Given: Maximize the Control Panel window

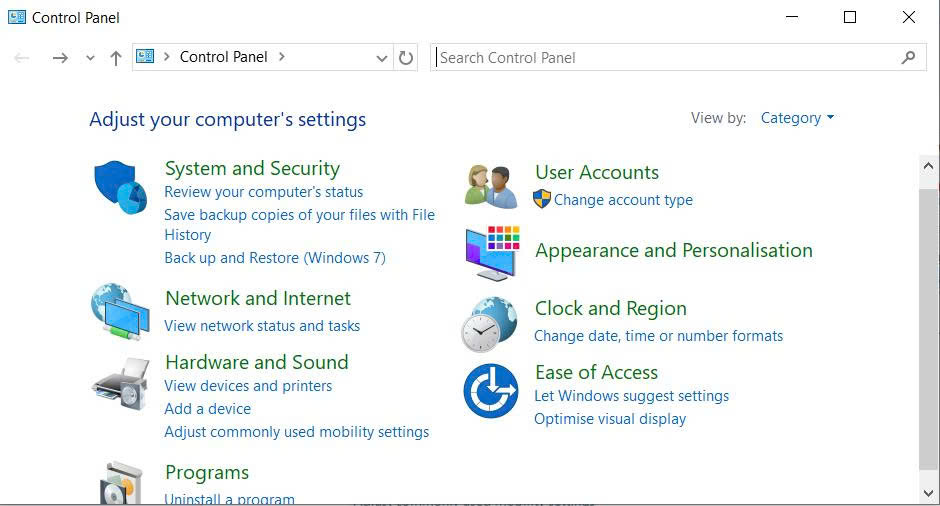Looking at the screenshot, I should tap(849, 17).
